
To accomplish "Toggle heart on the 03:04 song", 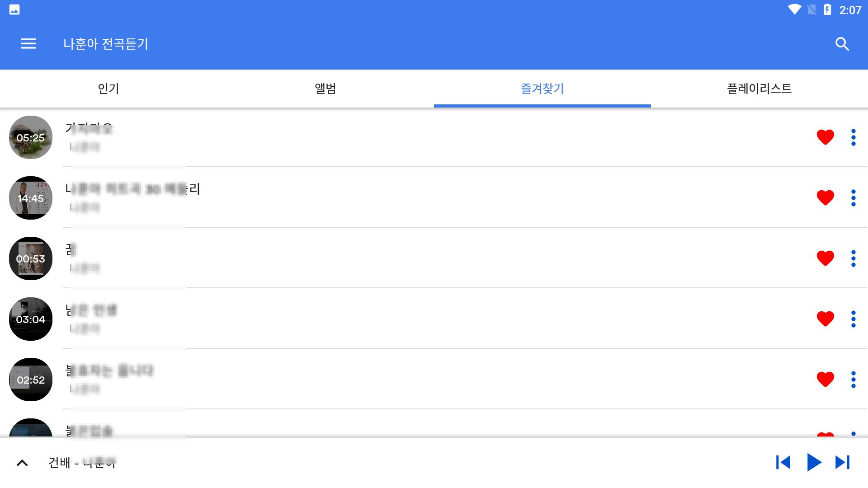I will tap(825, 319).
